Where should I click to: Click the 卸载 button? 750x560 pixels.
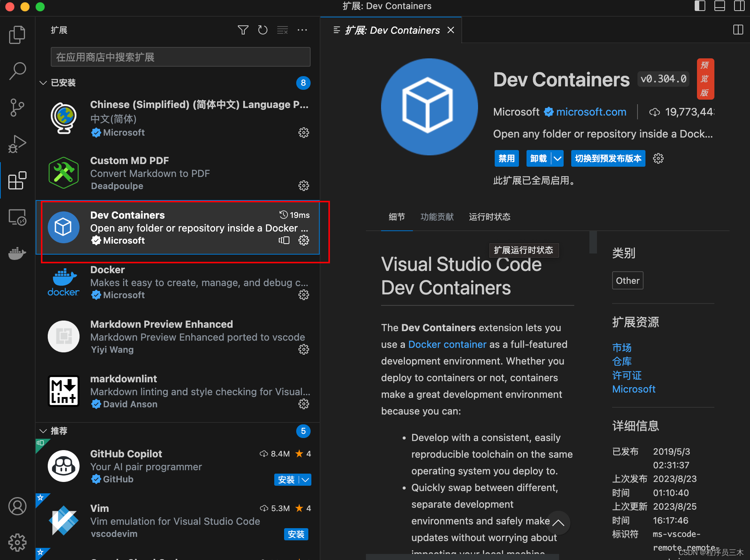pyautogui.click(x=538, y=158)
